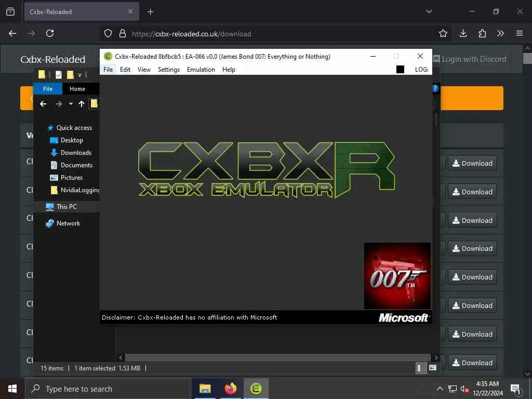Image resolution: width=532 pixels, height=399 pixels.
Task: Click the muted volume tray icon
Action: pyautogui.click(x=464, y=389)
